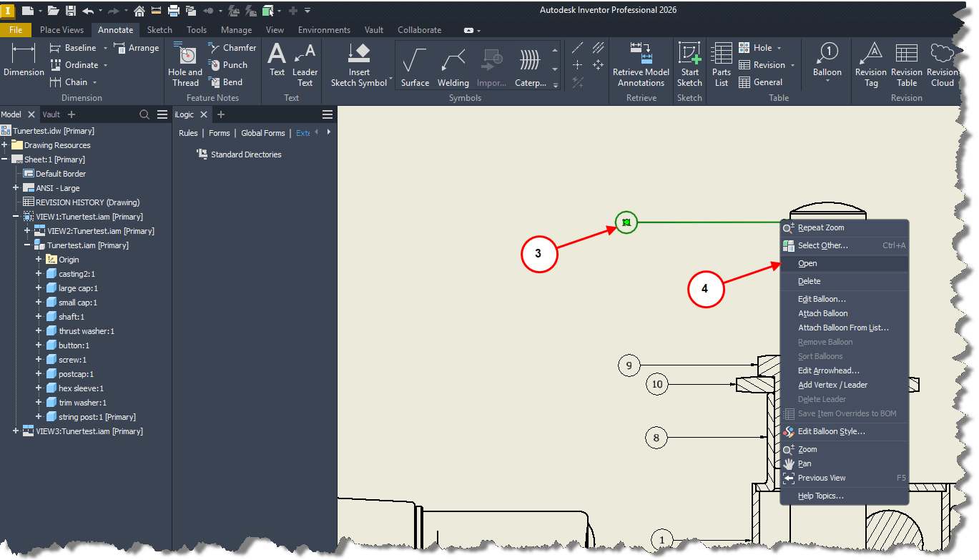The width and height of the screenshot is (979, 560).
Task: Choose the Ordinate dimension tool
Action: (74, 65)
